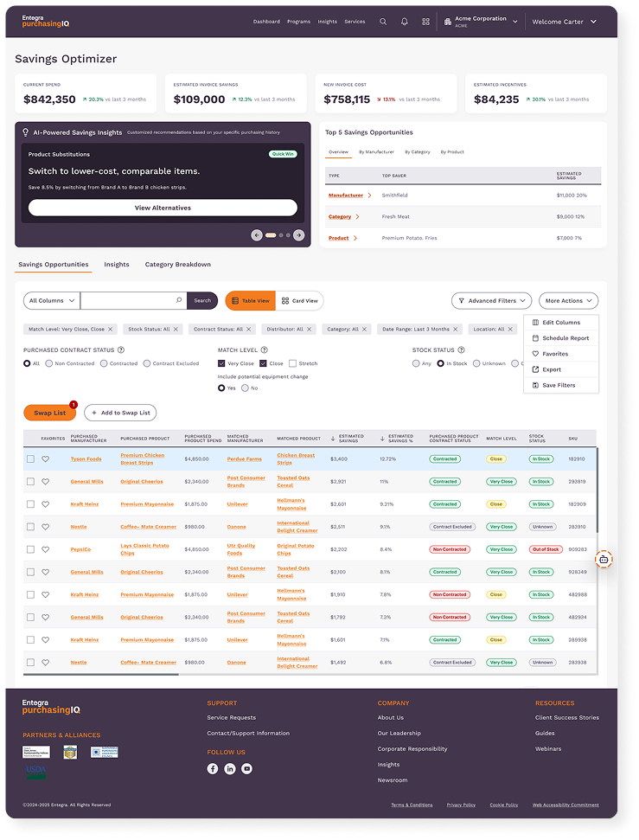Show Top 5 savings By Manufacturer tab

pos(376,152)
